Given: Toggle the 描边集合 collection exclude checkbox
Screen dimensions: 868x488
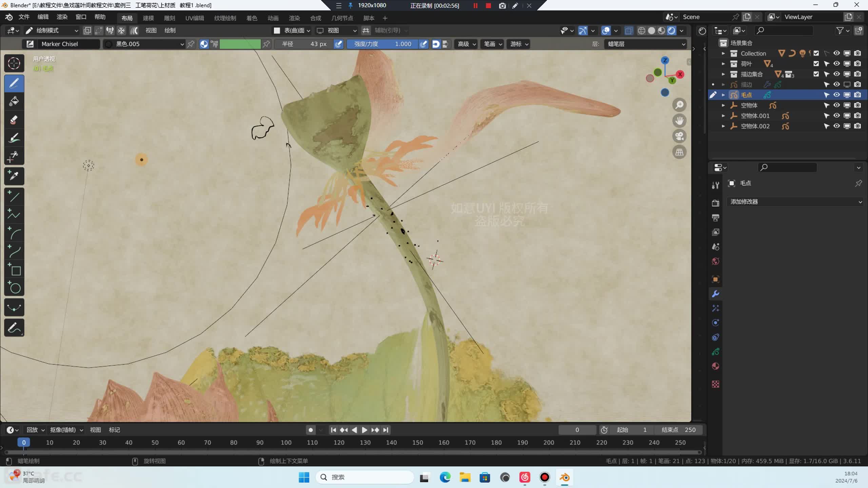Looking at the screenshot, I should tap(816, 74).
